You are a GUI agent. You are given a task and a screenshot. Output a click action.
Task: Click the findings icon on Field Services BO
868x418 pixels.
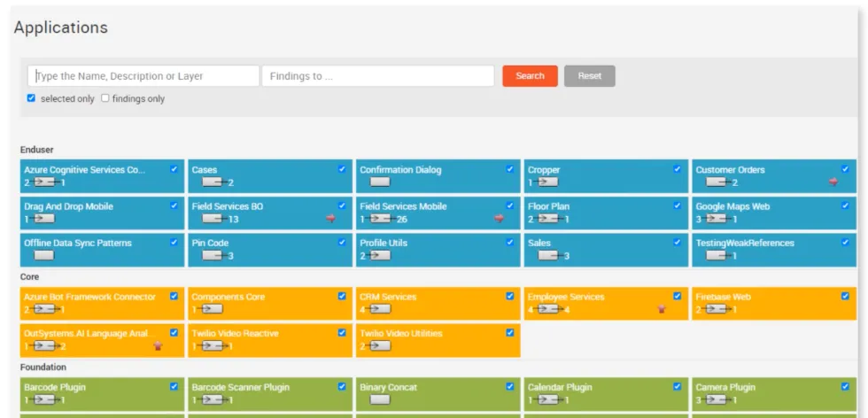330,218
